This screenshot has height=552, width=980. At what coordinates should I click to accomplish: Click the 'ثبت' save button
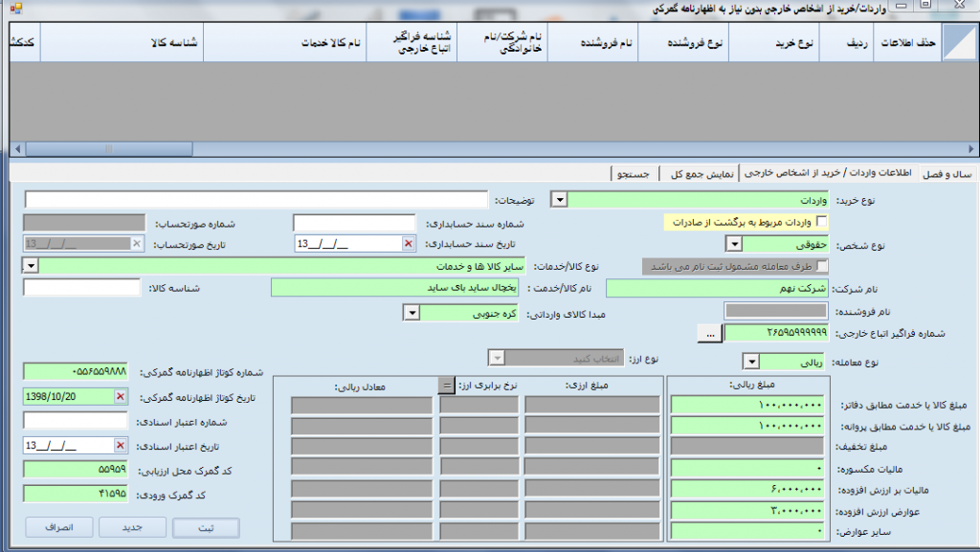coord(206,528)
